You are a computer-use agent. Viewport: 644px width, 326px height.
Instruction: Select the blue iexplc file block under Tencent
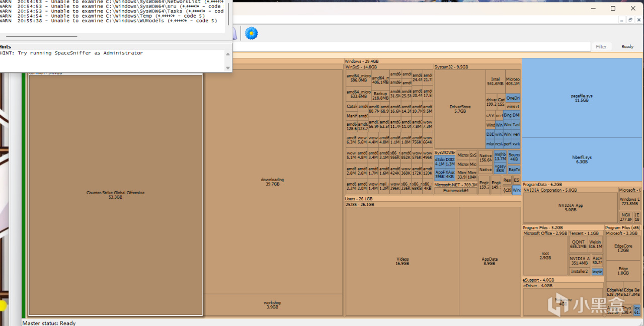coord(597,272)
